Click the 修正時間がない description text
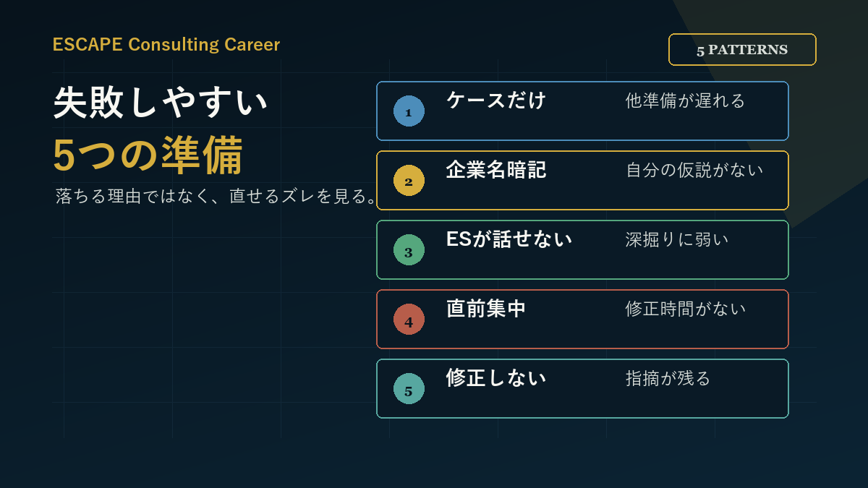This screenshot has width=868, height=488. click(x=685, y=309)
